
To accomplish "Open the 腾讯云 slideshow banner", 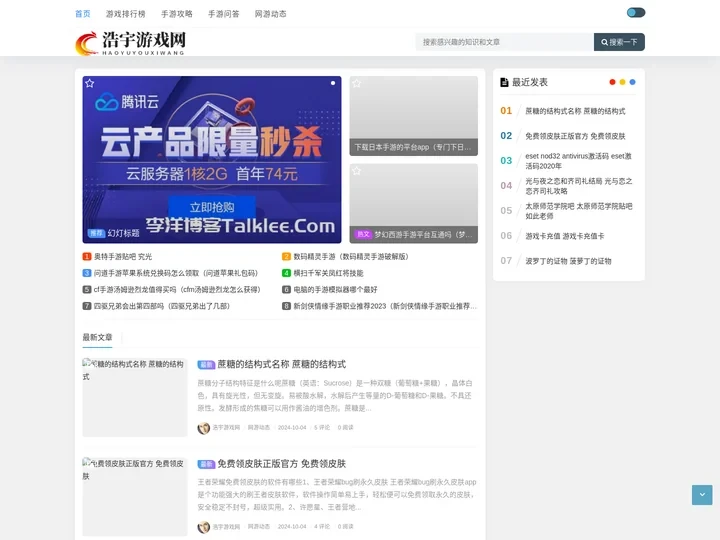I will (212, 159).
